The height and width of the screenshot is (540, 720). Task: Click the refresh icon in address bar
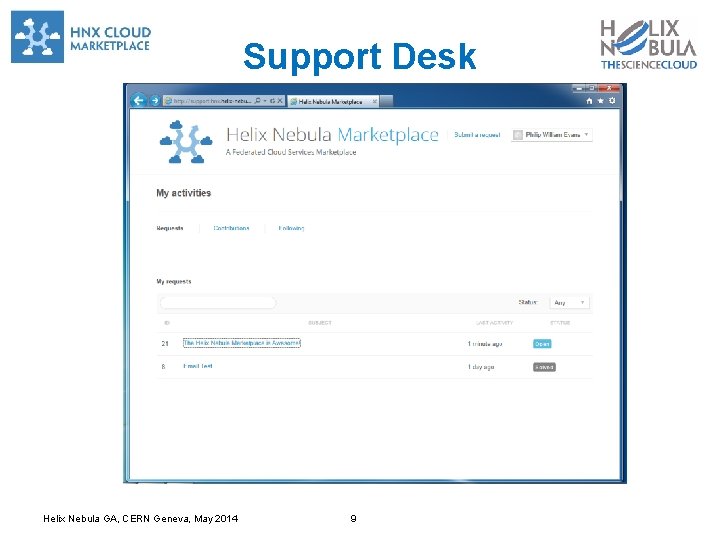pos(272,101)
